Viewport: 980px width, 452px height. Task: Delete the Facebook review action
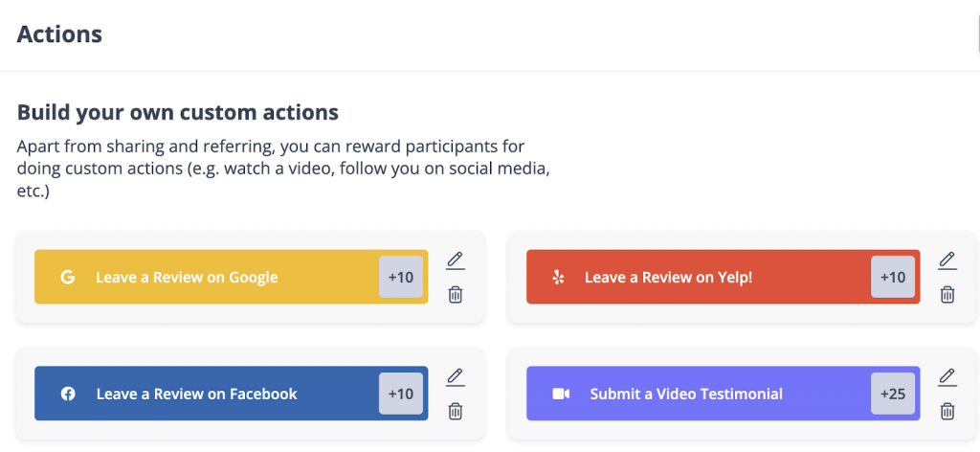click(x=456, y=411)
